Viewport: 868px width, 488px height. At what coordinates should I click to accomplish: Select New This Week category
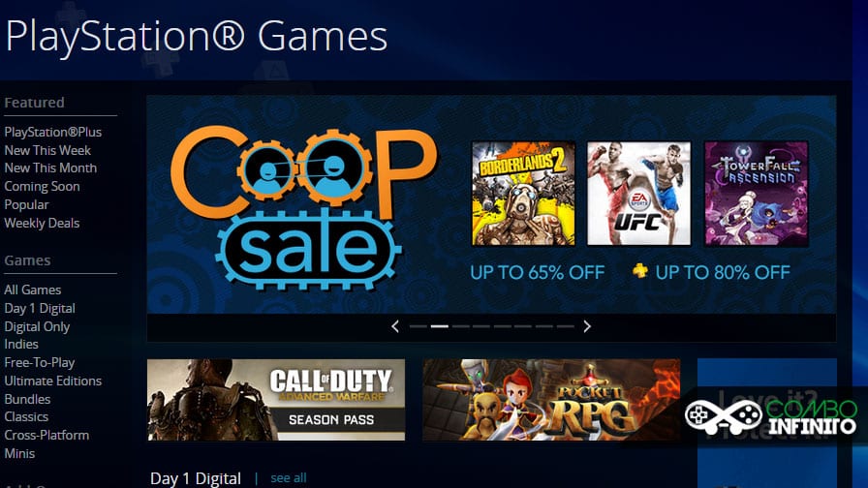click(47, 150)
